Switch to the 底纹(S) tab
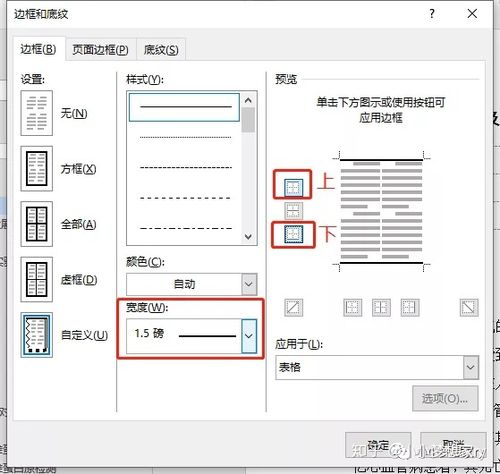 (161, 50)
